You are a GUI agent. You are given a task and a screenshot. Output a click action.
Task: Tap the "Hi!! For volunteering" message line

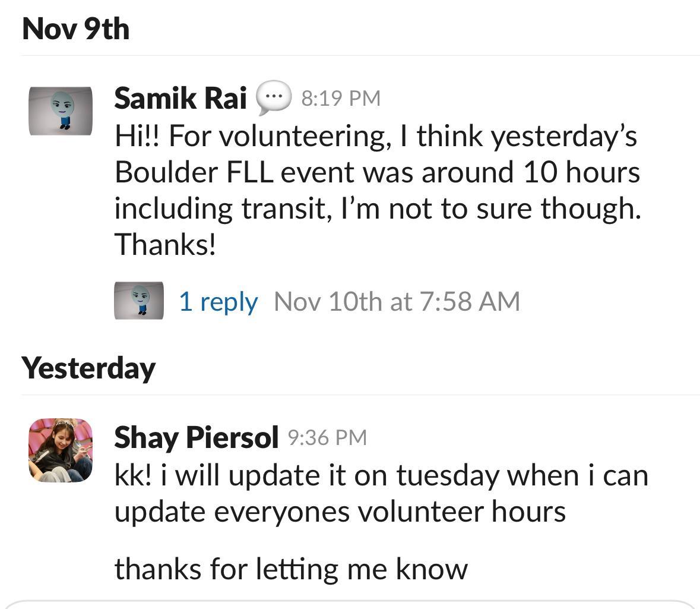point(375,136)
